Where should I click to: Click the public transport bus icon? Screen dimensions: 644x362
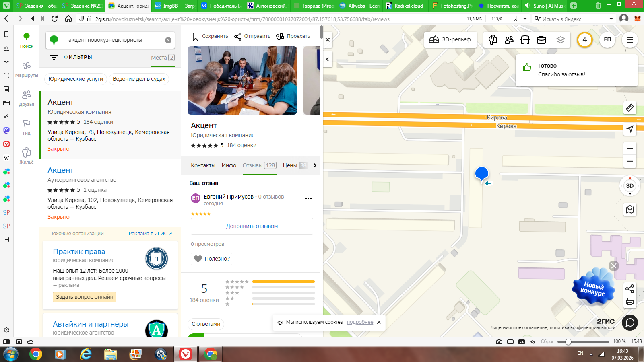[525, 39]
